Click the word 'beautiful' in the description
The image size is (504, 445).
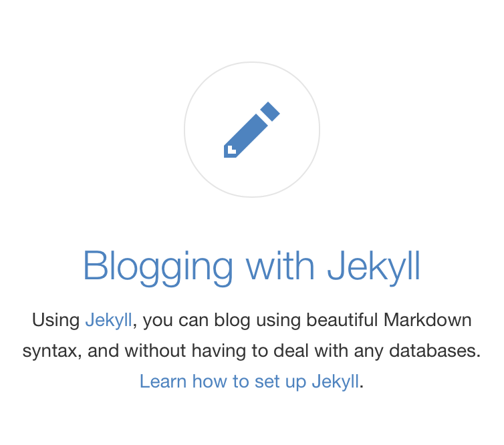coord(342,320)
